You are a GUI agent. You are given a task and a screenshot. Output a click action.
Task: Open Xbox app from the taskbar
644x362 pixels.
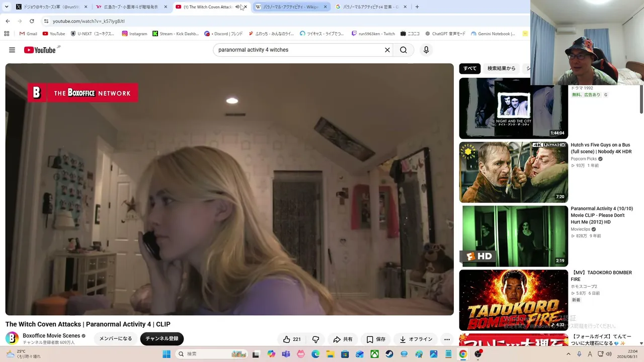coord(375,354)
